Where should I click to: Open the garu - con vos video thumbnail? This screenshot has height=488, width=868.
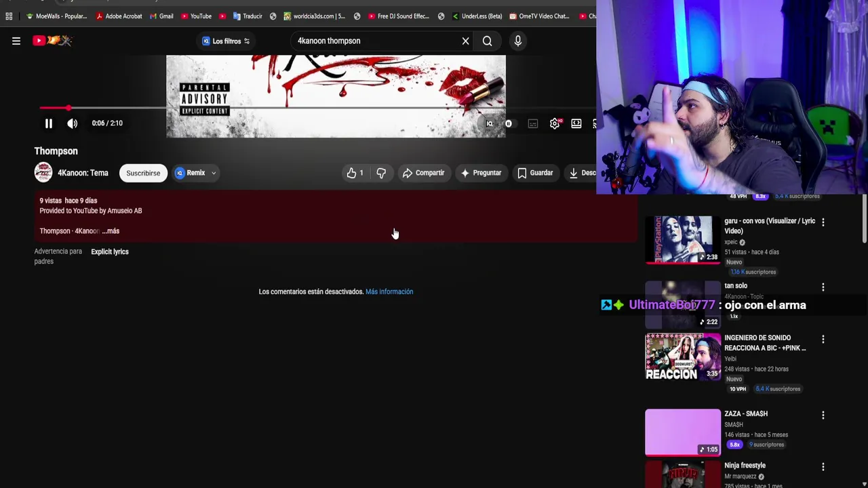pyautogui.click(x=683, y=239)
